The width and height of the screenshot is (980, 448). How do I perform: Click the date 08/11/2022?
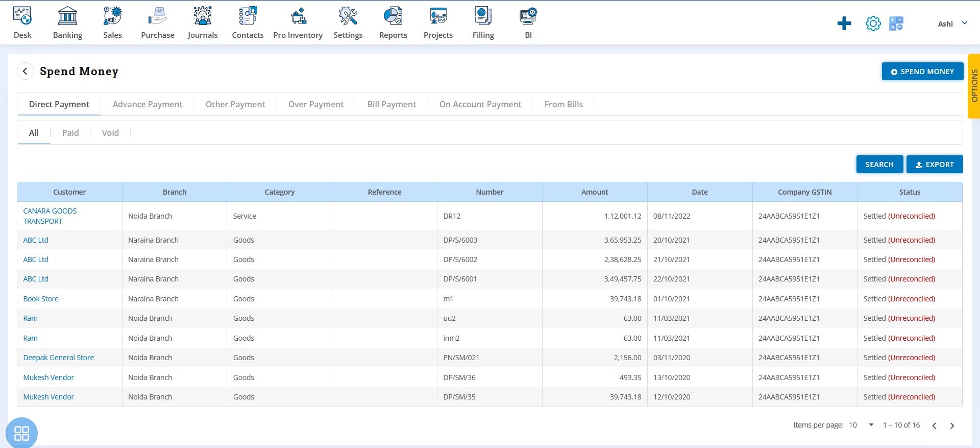(x=672, y=216)
